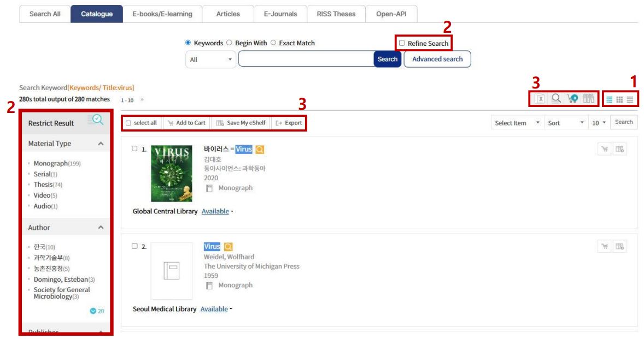The width and height of the screenshot is (644, 339).
Task: Select the Begin With radio button
Action: click(x=229, y=43)
